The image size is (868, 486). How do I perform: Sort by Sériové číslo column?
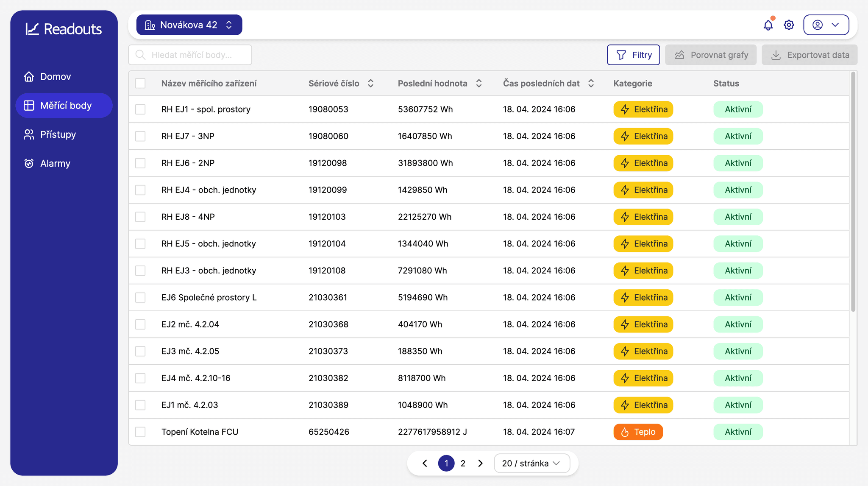point(370,84)
